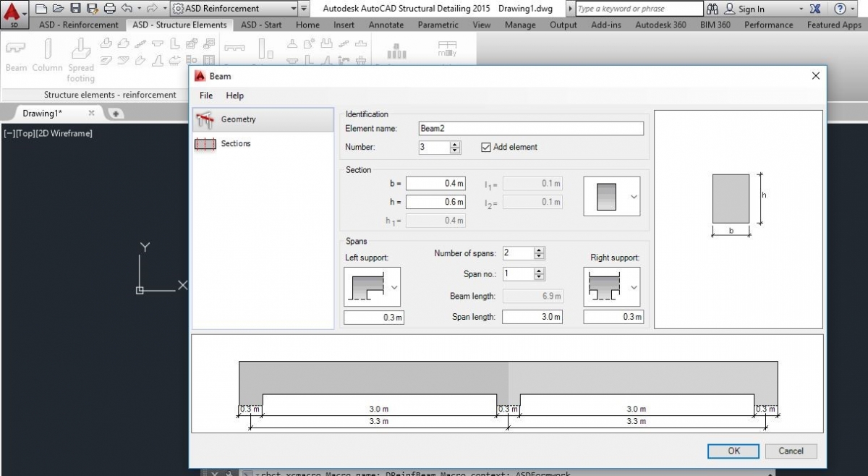This screenshot has height=476, width=868.
Task: Increase the Number of spans stepper
Action: point(539,250)
